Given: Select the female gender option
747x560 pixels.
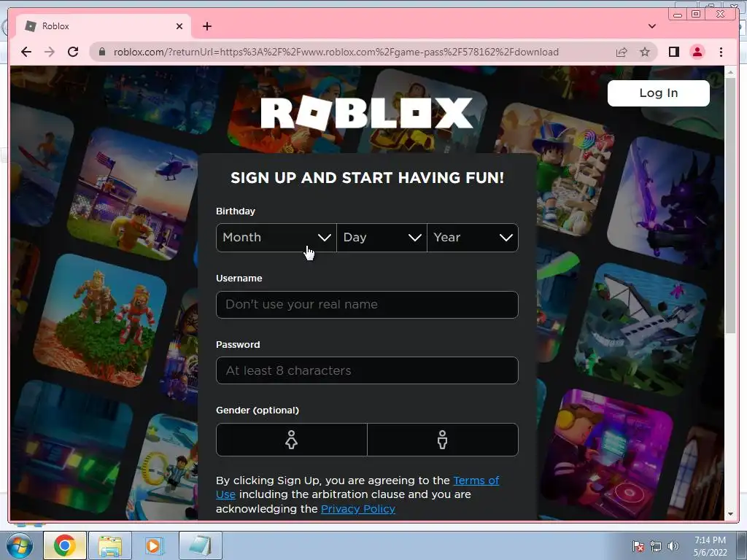Looking at the screenshot, I should coord(292,440).
